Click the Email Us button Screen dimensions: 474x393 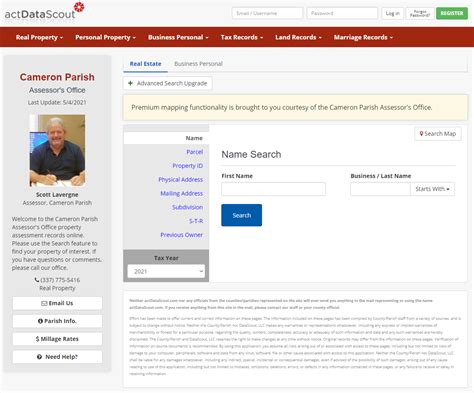57,303
